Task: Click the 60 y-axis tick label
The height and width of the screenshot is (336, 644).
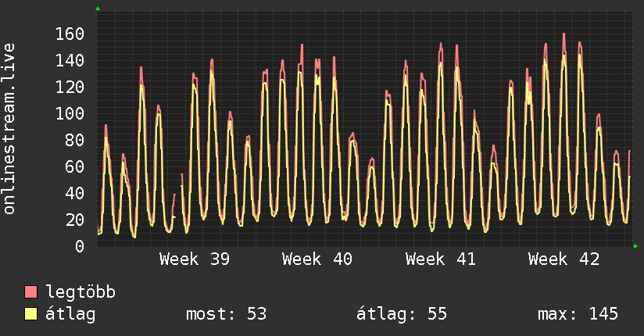Action: tap(75, 166)
